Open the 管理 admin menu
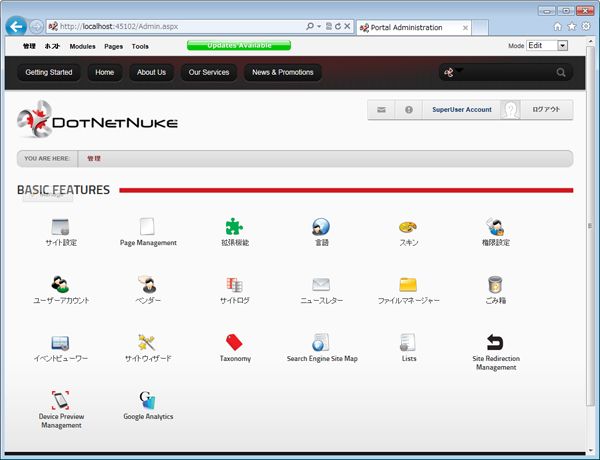This screenshot has width=600, height=460. tap(29, 46)
